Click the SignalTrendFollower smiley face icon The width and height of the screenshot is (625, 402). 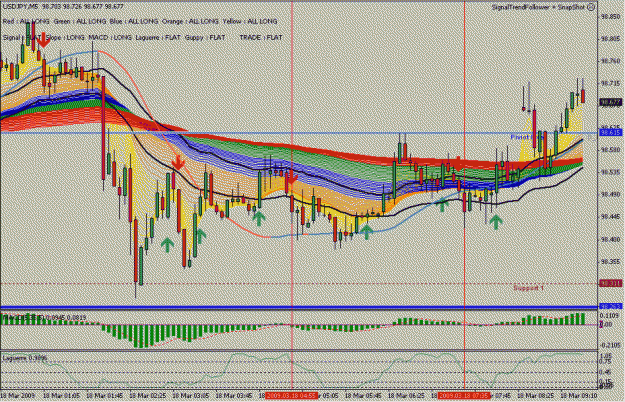(591, 7)
